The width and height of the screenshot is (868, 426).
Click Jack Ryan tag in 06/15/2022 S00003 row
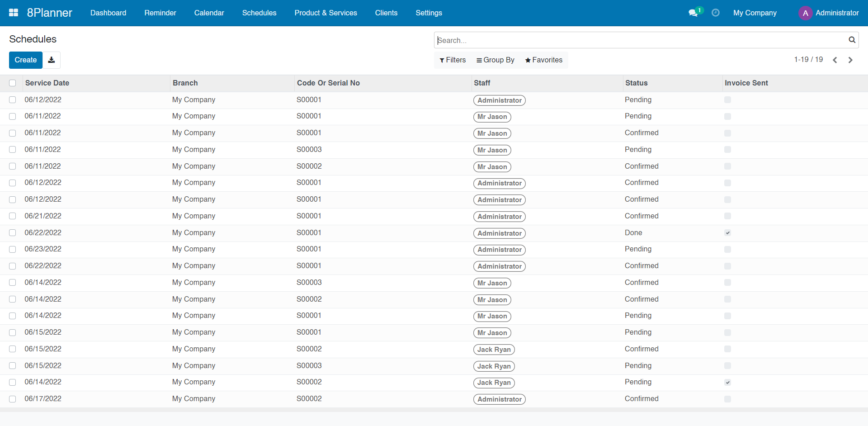tap(494, 366)
